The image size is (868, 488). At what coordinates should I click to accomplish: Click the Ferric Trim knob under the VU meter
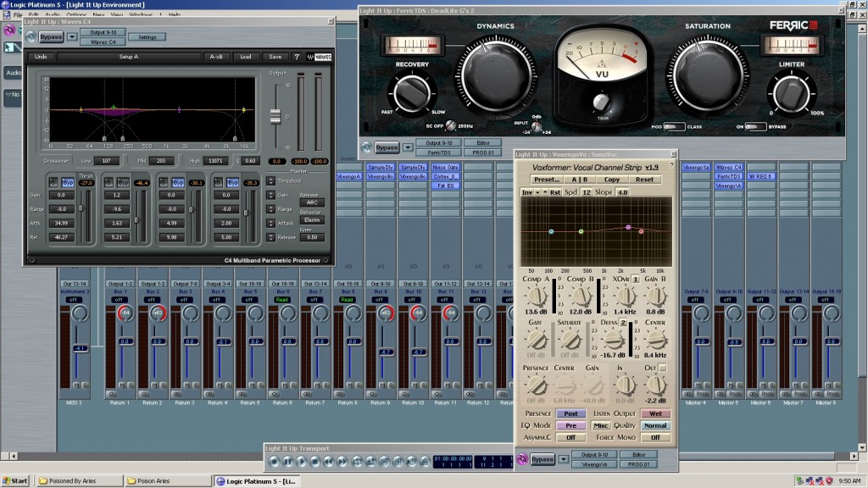pos(601,103)
